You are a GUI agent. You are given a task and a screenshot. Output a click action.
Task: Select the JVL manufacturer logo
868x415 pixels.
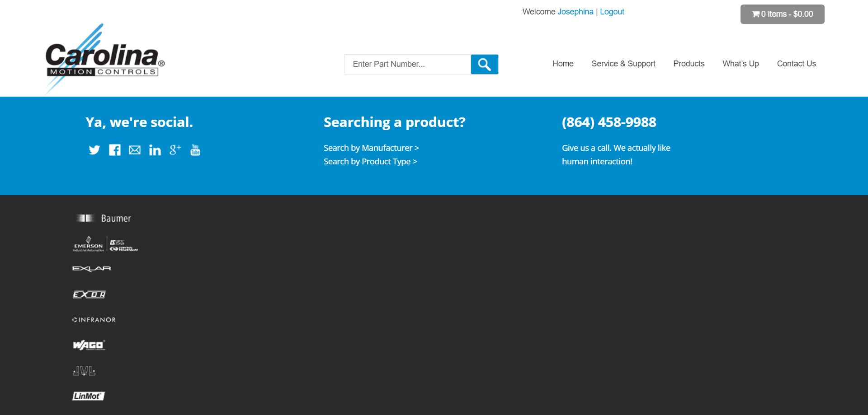pyautogui.click(x=84, y=371)
